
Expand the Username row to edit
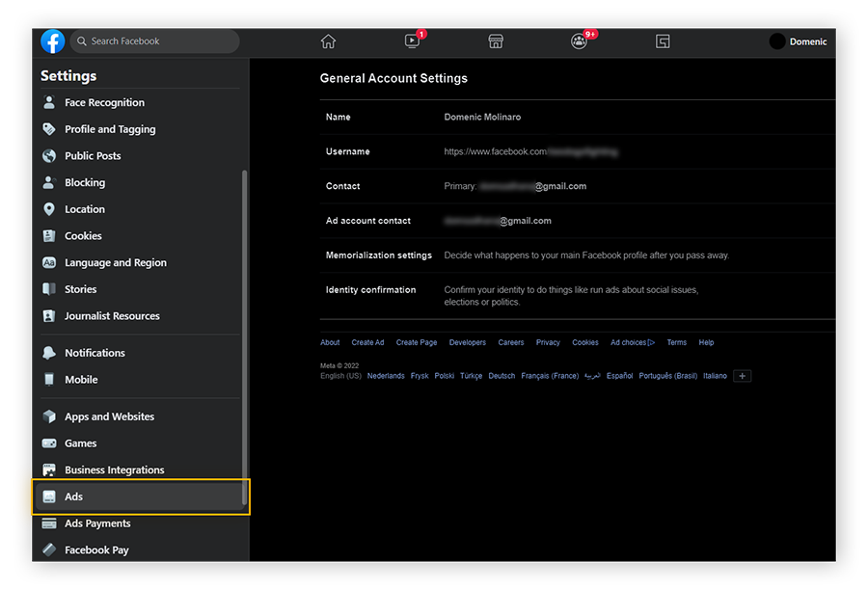[577, 151]
